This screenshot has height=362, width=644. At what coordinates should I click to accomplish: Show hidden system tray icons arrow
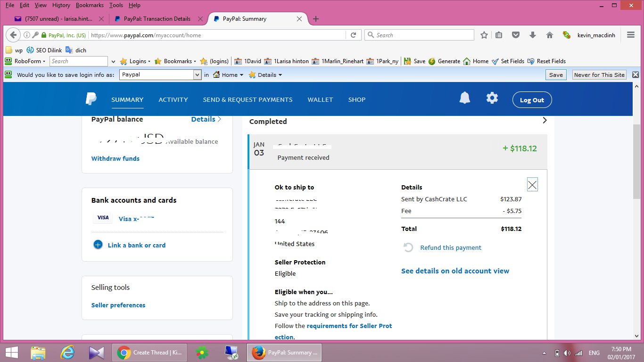coord(545,353)
